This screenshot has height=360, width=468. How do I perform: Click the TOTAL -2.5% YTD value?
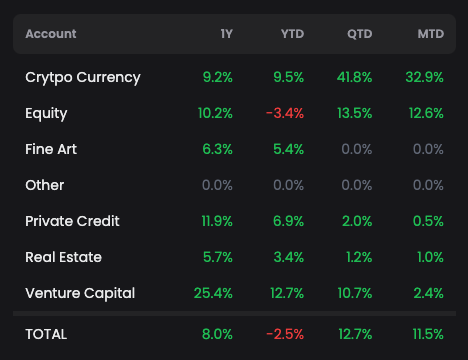[x=285, y=334]
